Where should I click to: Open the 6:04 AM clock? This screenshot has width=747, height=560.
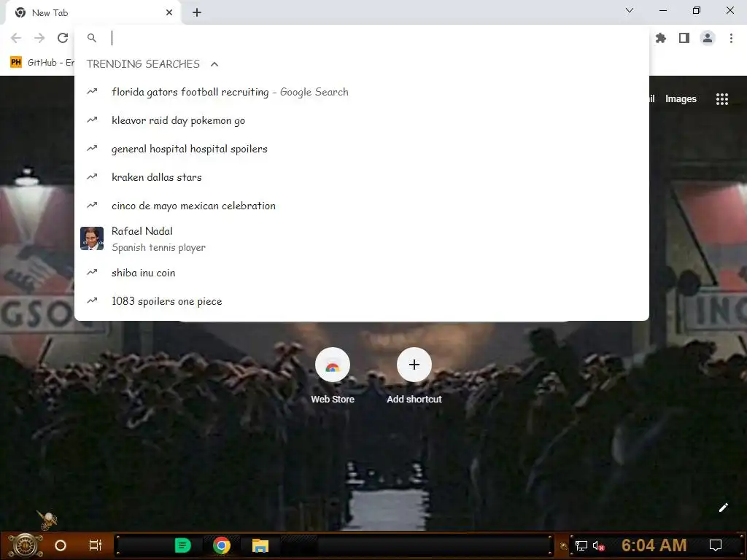pyautogui.click(x=654, y=545)
